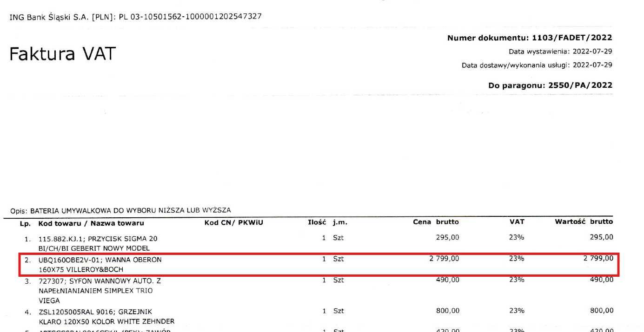Click the Cena brutto column header
The width and height of the screenshot is (644, 332).
(436, 222)
